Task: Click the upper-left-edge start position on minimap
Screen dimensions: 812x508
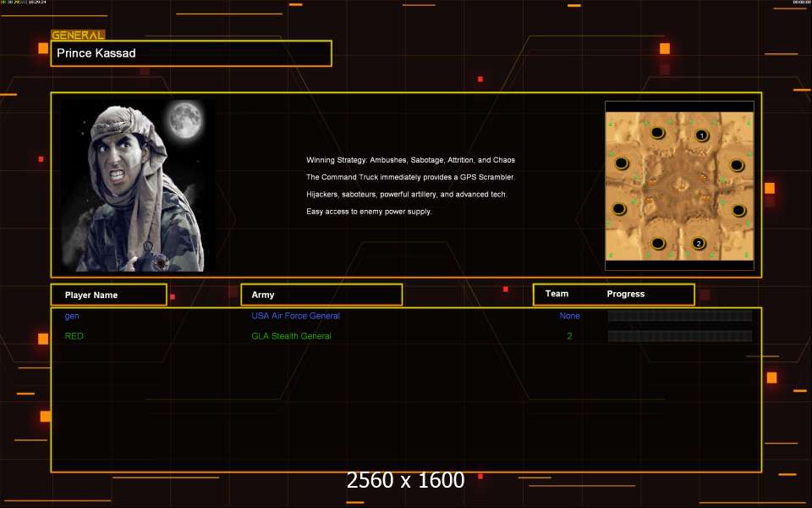Action: point(622,163)
